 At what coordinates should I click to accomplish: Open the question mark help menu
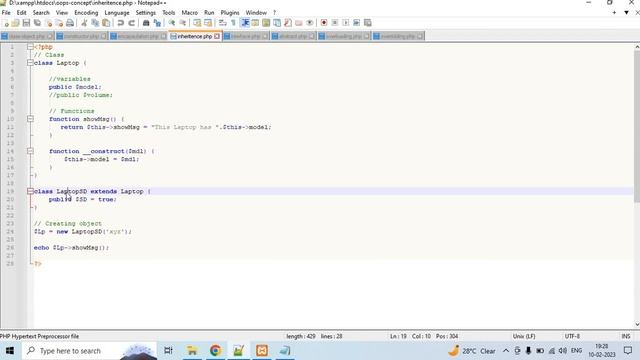(274, 13)
